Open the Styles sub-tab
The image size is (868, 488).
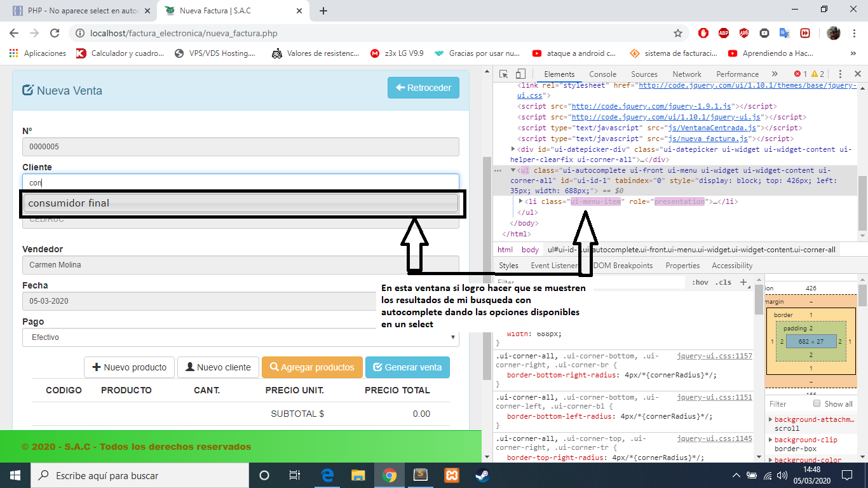[508, 266]
